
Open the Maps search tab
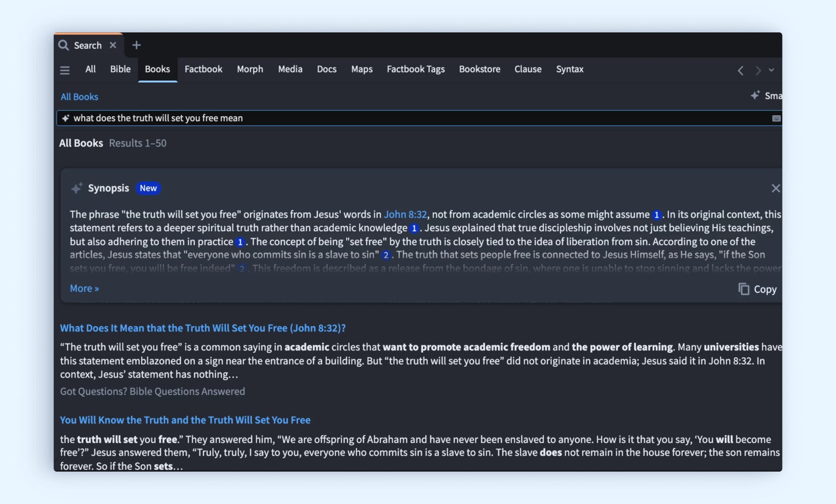tap(362, 69)
